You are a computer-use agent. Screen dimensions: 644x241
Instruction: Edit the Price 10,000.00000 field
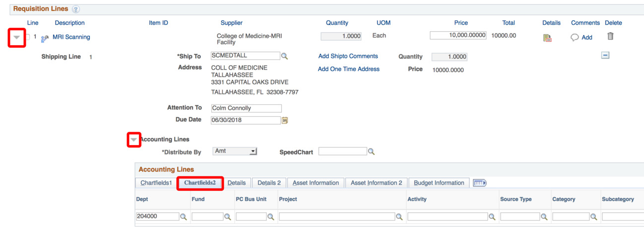click(458, 35)
